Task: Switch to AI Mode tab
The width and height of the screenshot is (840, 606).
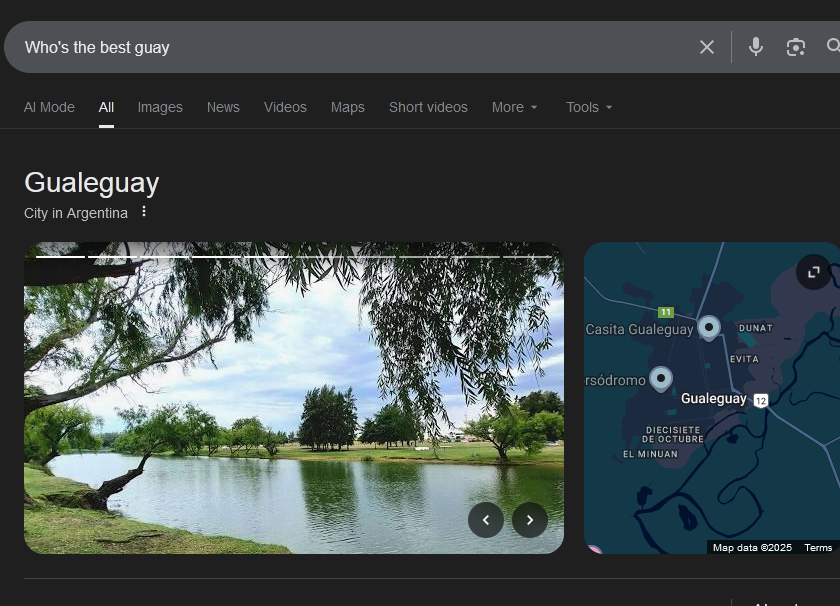Action: click(x=49, y=107)
